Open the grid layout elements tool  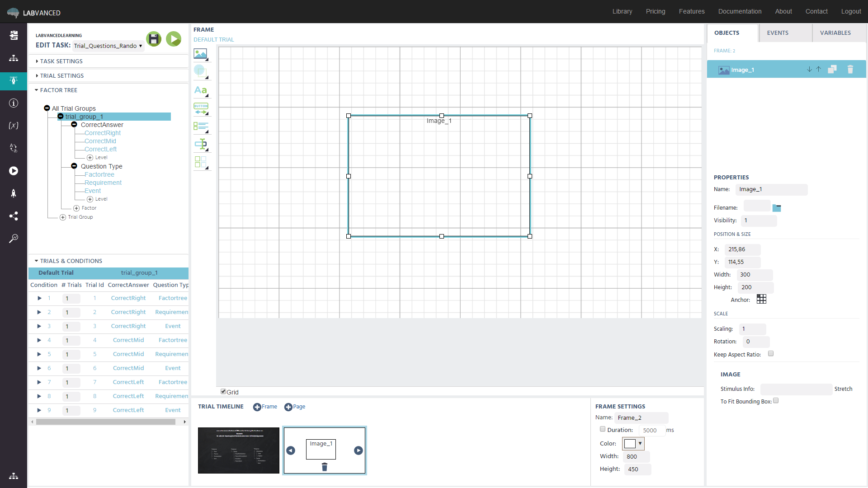tap(201, 163)
